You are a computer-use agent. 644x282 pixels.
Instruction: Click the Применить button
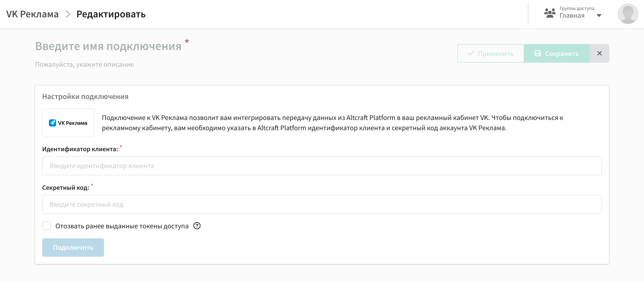coord(491,53)
